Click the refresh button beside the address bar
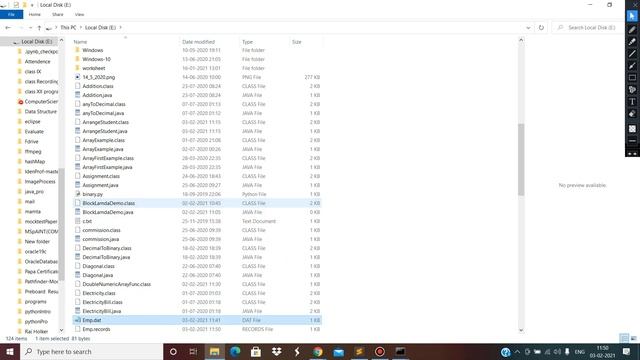 [x=541, y=27]
